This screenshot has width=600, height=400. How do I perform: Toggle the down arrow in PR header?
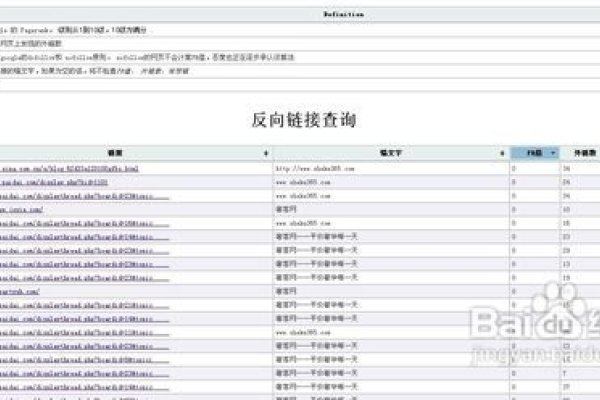(x=553, y=153)
